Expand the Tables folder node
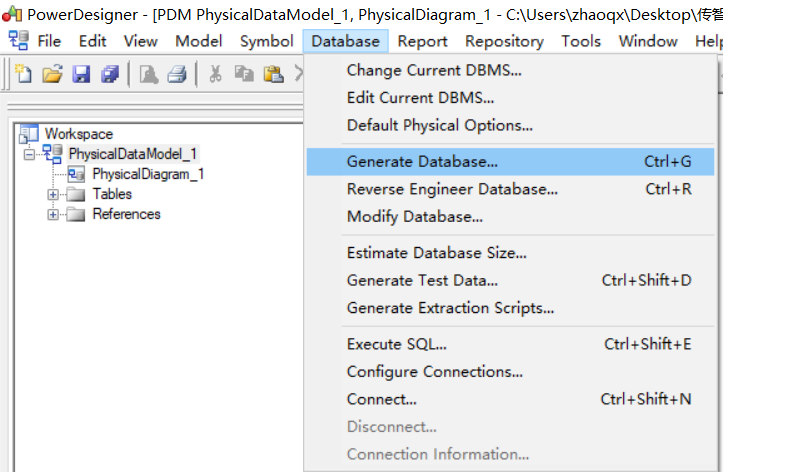 [53, 195]
